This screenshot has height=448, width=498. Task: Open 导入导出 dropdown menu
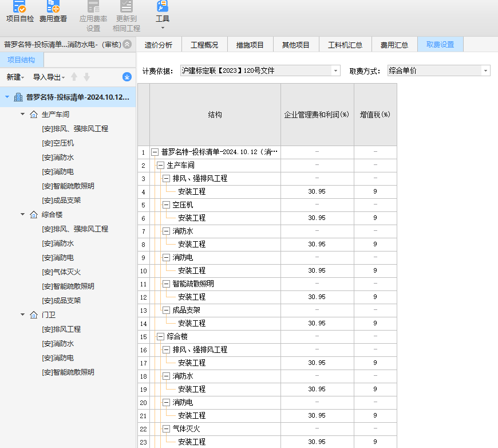coord(49,77)
